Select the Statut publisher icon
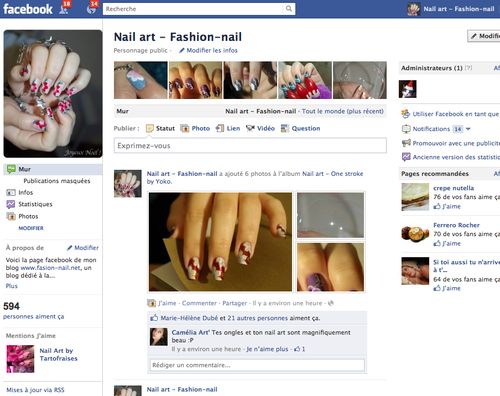 150,128
